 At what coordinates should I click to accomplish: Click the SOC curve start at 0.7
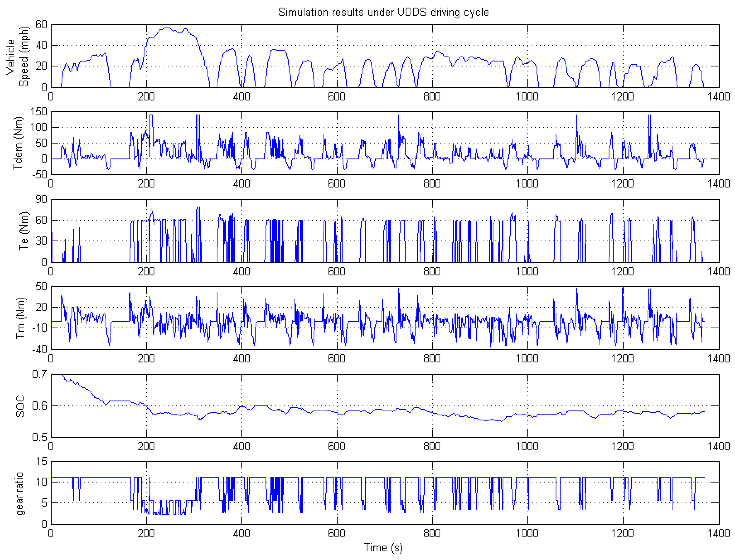tap(63, 375)
